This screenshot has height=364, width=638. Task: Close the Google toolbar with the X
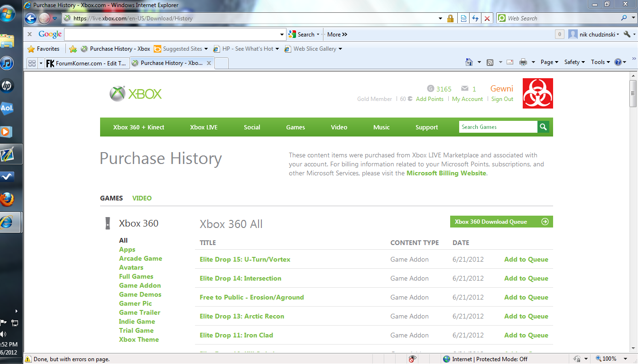click(29, 34)
